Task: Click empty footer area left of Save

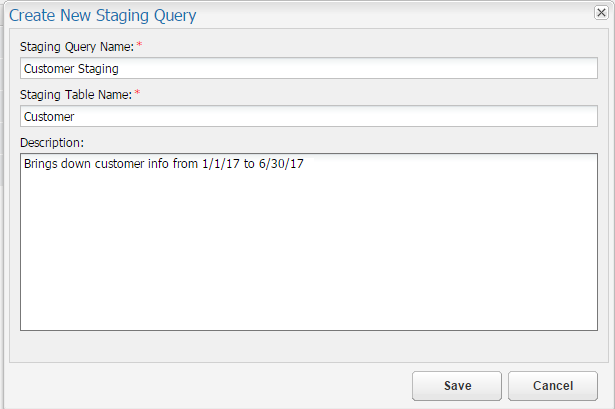Action: tap(200, 386)
